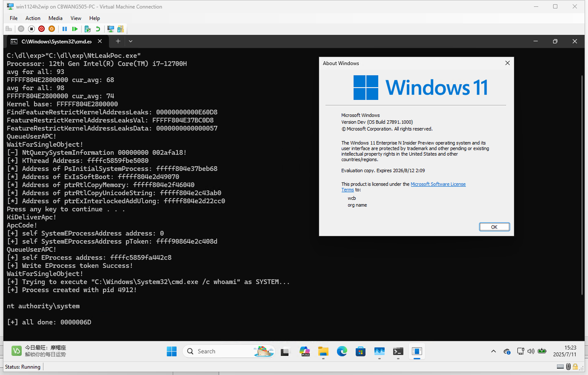The width and height of the screenshot is (588, 375).
Task: Close the About Windows dialog
Action: coord(507,63)
